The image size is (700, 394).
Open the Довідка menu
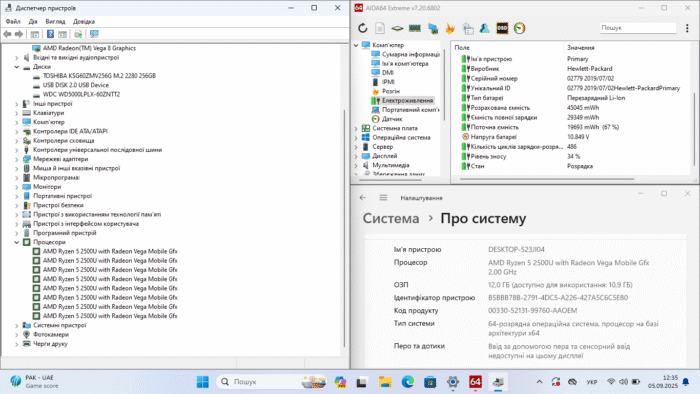(x=84, y=21)
